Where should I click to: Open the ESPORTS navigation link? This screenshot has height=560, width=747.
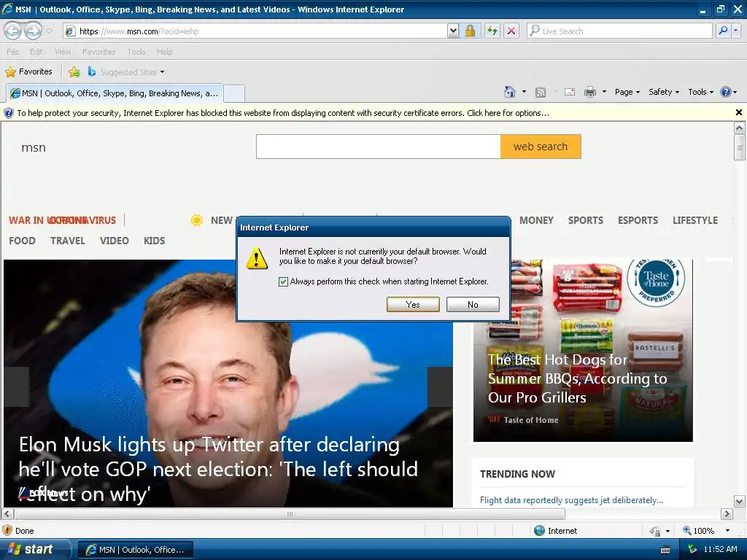638,220
